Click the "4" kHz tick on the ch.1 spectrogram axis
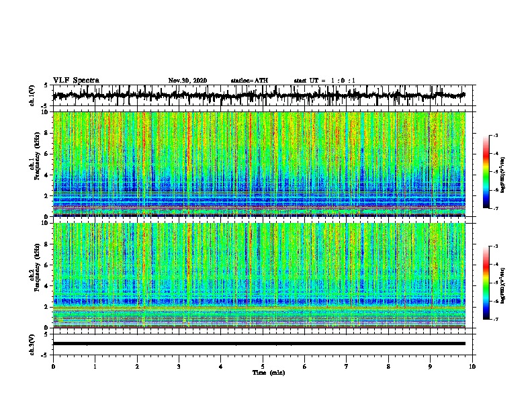The image size is (532, 411). point(47,175)
